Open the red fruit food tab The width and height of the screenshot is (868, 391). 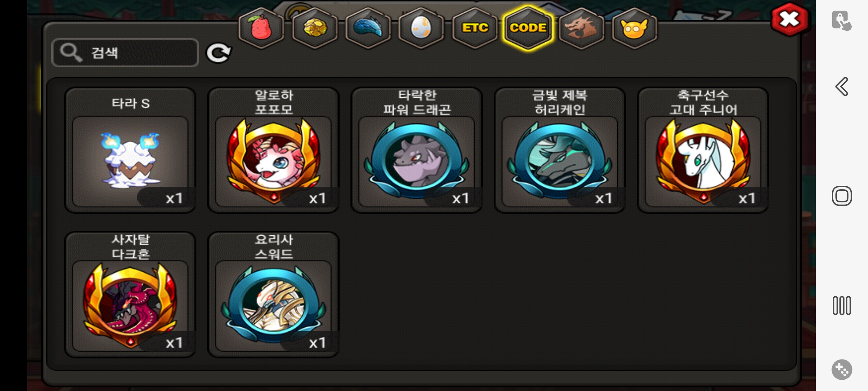(261, 28)
